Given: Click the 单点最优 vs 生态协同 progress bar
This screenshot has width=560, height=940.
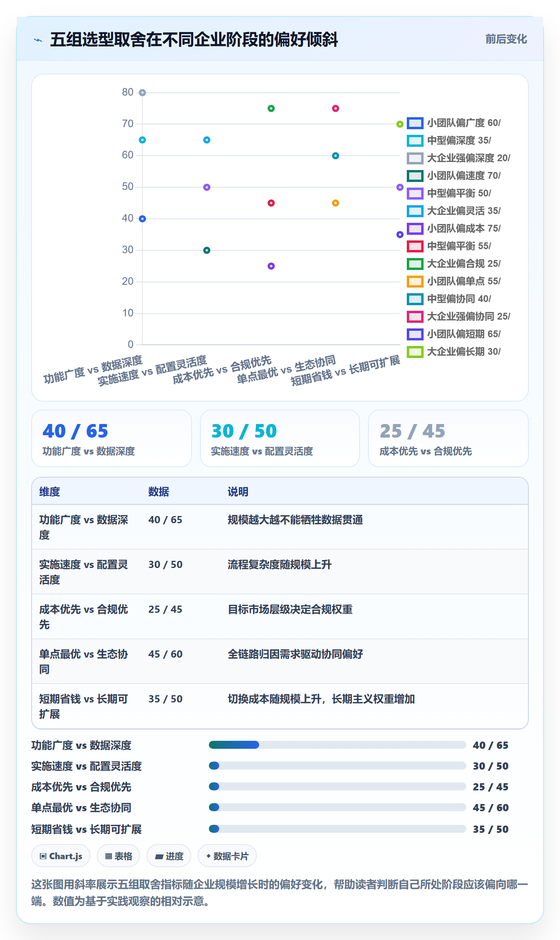Looking at the screenshot, I should (x=338, y=807).
